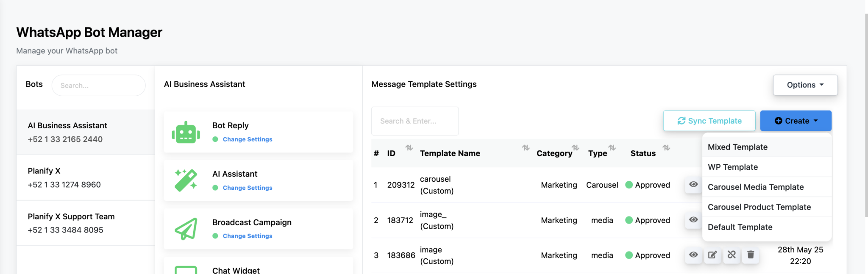View template 183686 image with eye icon
This screenshot has width=868, height=274.
[x=693, y=255]
